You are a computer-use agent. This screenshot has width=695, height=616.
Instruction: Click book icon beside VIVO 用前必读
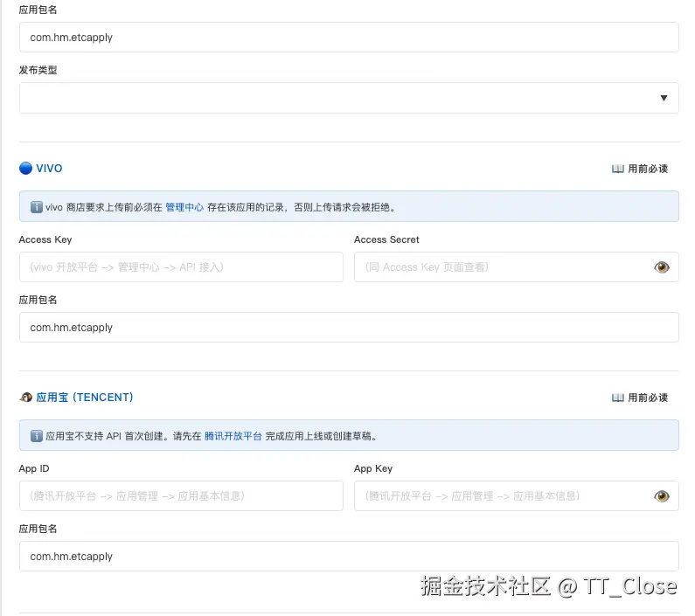(x=618, y=169)
